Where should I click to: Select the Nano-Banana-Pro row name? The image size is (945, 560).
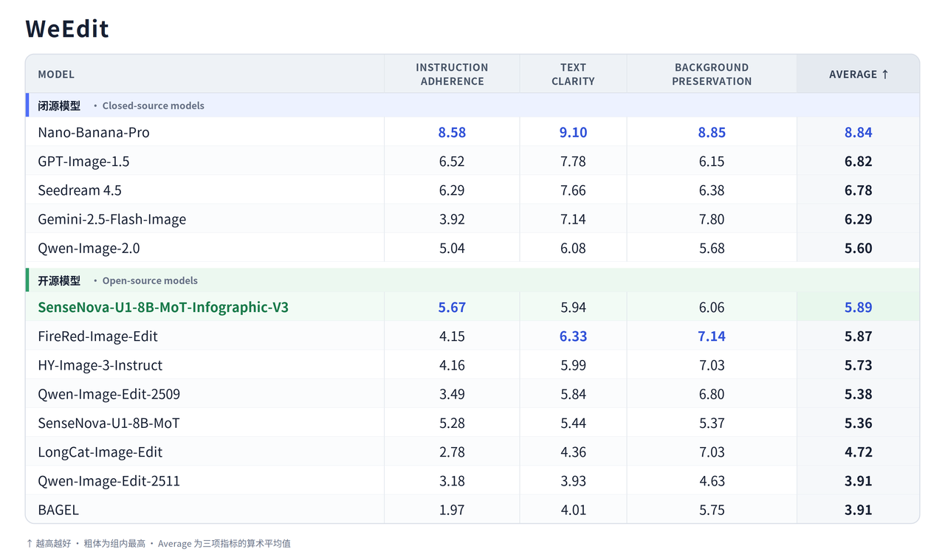(94, 132)
